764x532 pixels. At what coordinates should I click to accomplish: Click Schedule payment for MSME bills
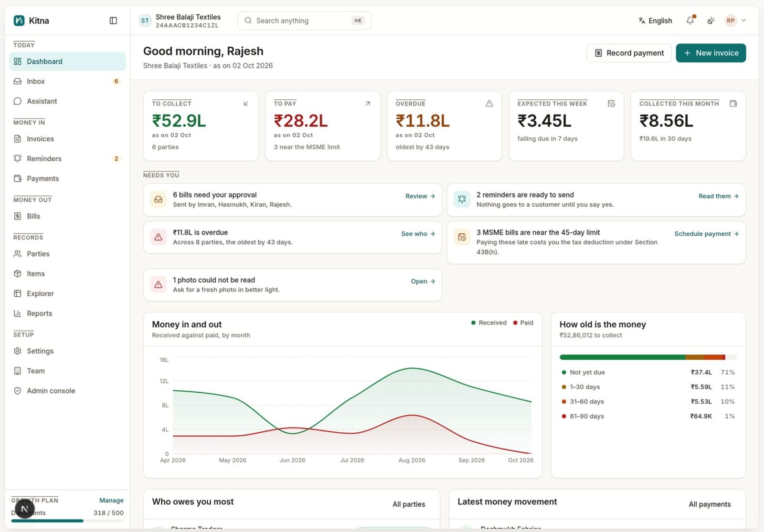click(707, 234)
